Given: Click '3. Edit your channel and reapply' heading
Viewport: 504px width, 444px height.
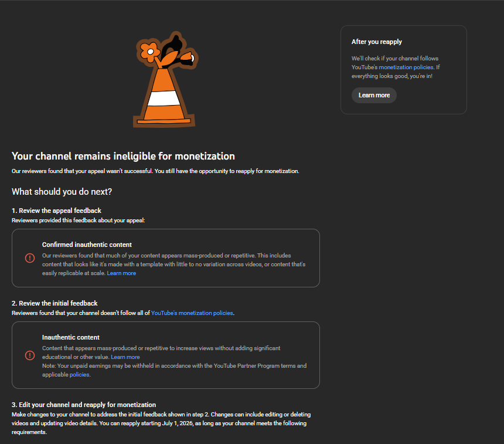Looking at the screenshot, I should (84, 405).
